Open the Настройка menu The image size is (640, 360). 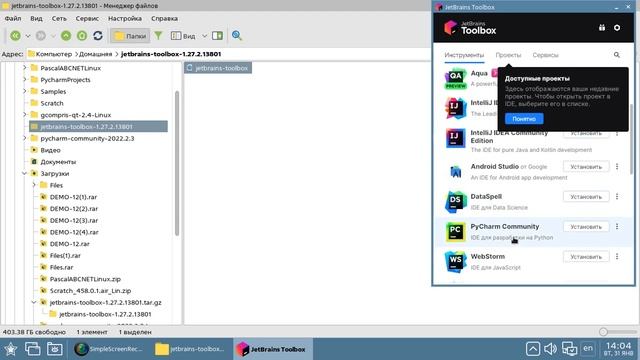125,18
